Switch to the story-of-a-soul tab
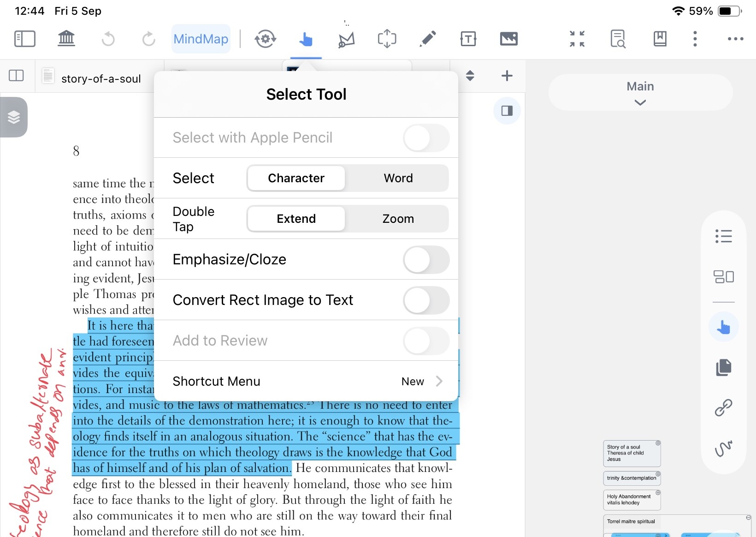This screenshot has width=756, height=537. (x=100, y=79)
